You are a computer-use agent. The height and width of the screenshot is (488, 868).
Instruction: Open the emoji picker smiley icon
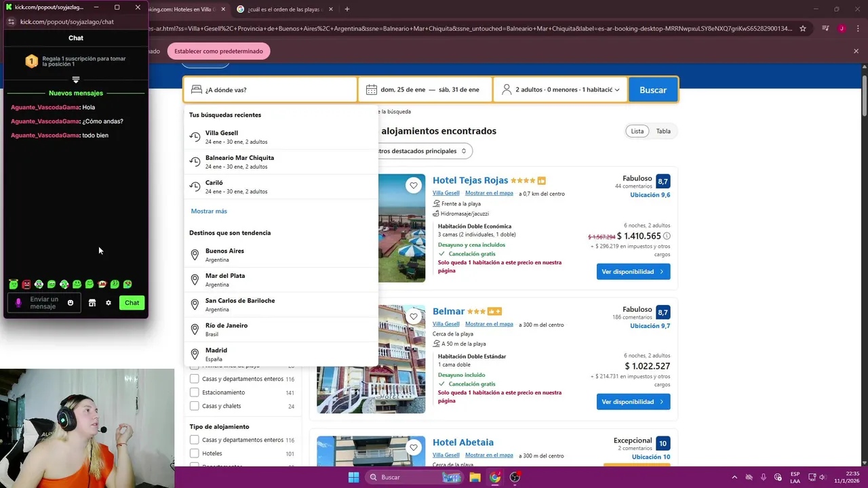coord(70,303)
